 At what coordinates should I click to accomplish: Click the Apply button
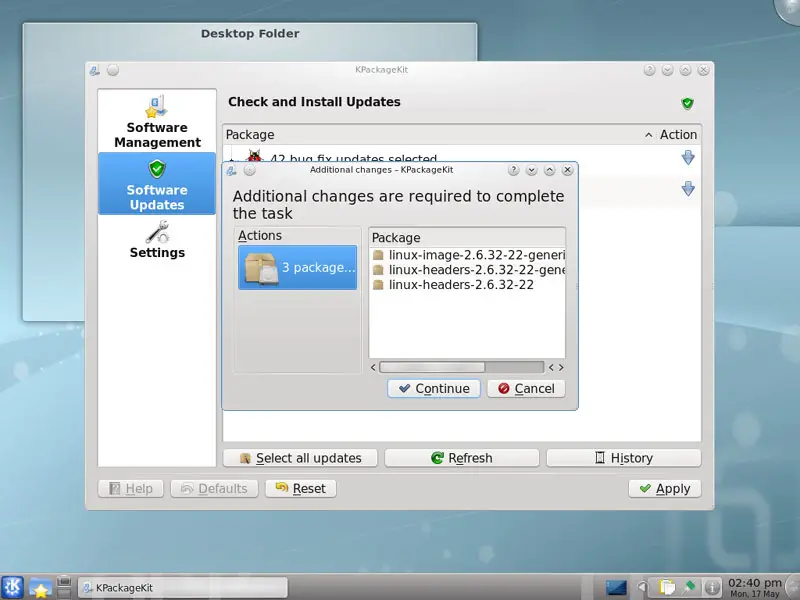click(x=665, y=489)
